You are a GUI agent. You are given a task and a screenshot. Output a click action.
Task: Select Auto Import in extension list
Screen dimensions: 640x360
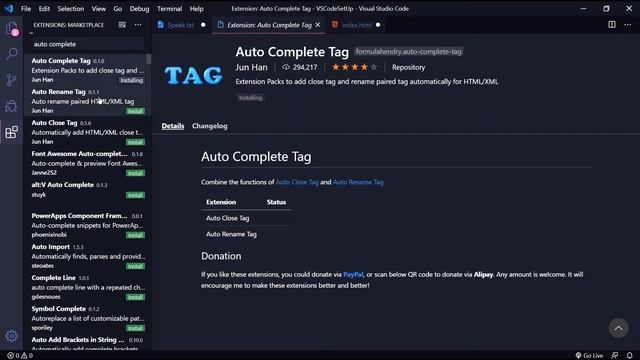pos(87,256)
